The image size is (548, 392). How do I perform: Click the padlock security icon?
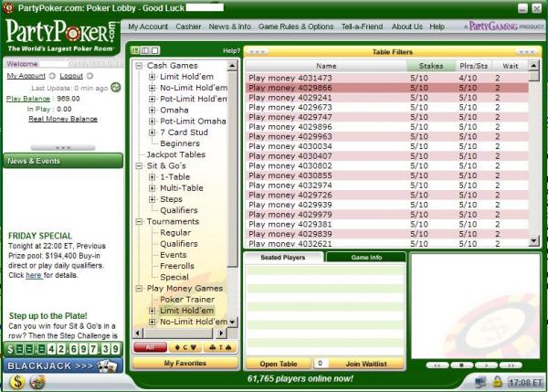coord(497,382)
